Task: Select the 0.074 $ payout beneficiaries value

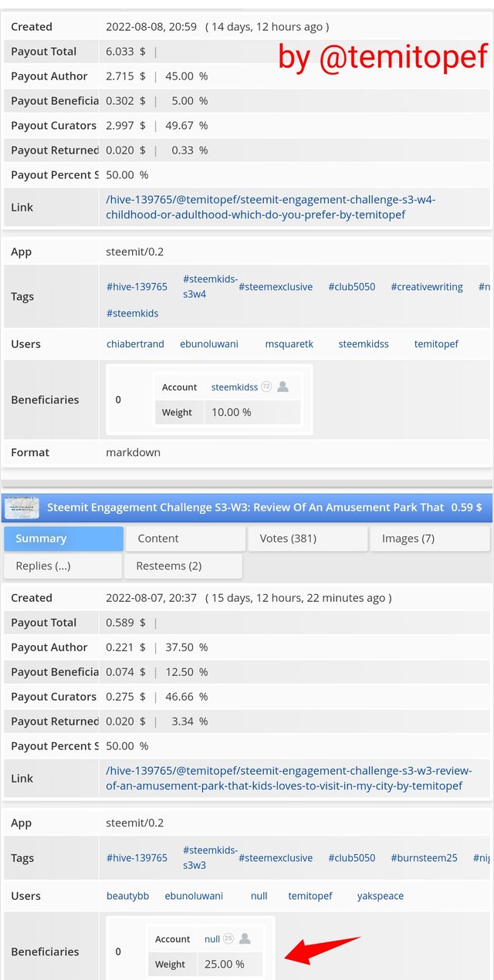Action: point(125,672)
